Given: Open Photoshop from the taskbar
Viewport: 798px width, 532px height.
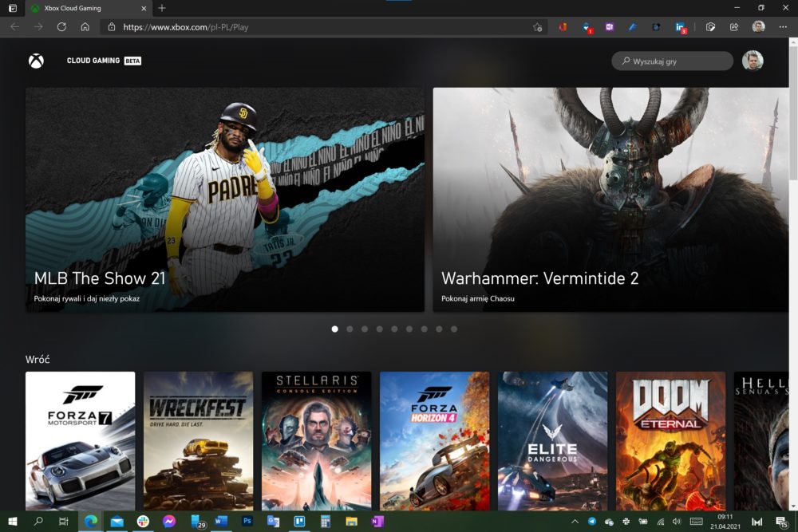Looking at the screenshot, I should click(x=247, y=522).
